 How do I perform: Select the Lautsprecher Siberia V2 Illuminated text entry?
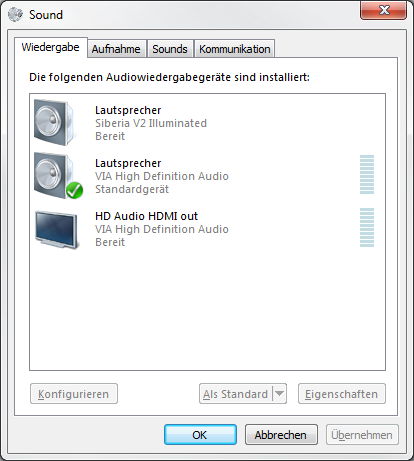[x=151, y=123]
